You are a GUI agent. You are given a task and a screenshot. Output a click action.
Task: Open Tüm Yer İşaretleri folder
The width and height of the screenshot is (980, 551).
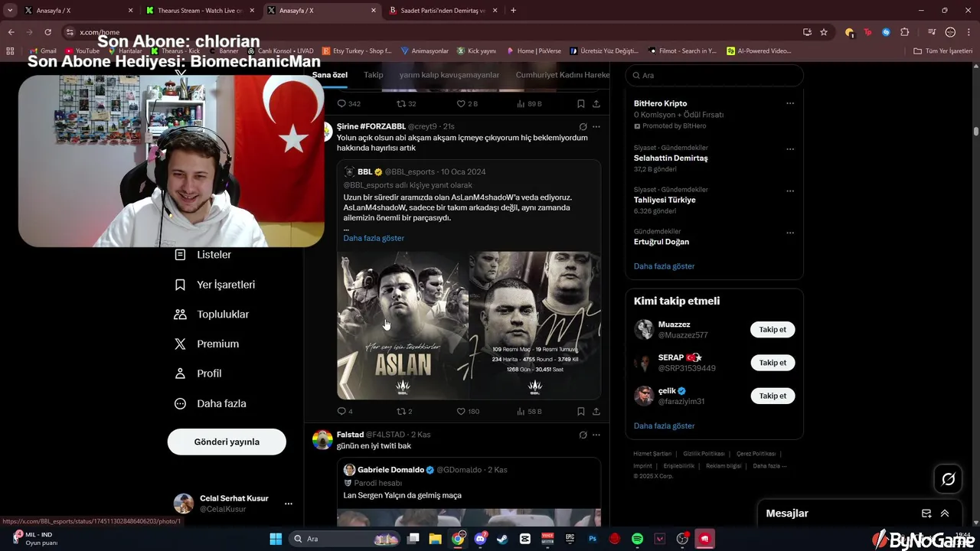[943, 51]
